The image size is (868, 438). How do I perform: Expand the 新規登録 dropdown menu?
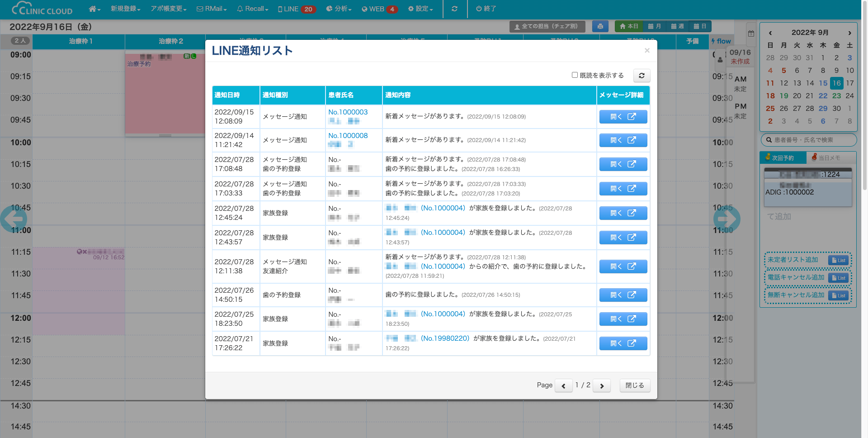coord(125,9)
